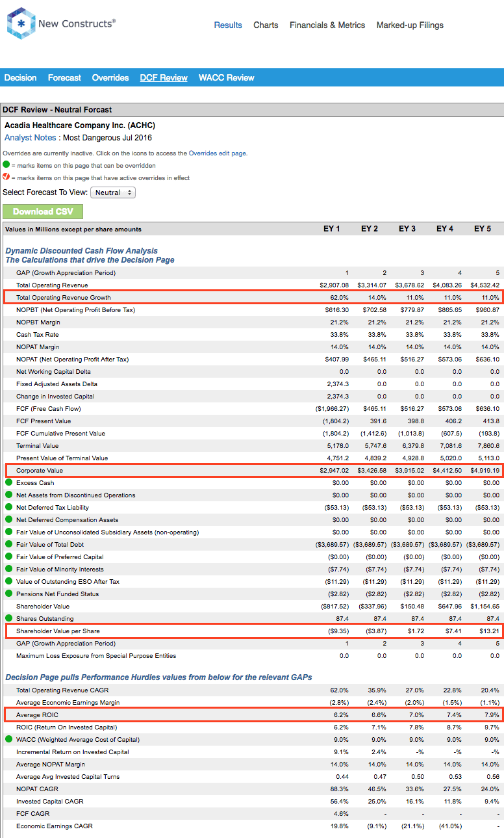Open the Charts top menu
This screenshot has width=504, height=838.
pos(266,25)
